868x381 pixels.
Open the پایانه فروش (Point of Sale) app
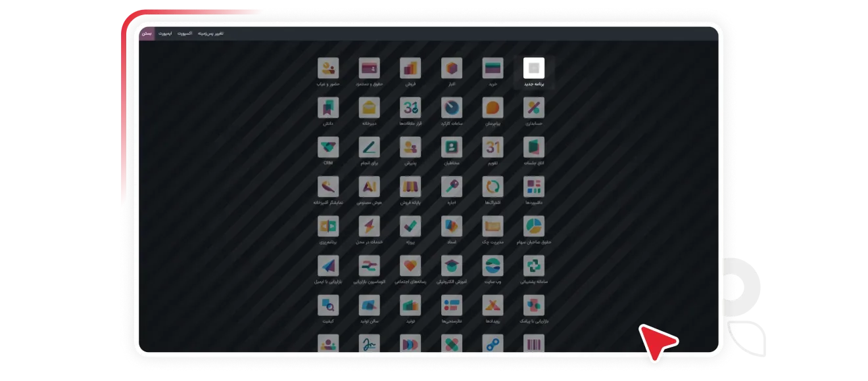[x=410, y=187]
